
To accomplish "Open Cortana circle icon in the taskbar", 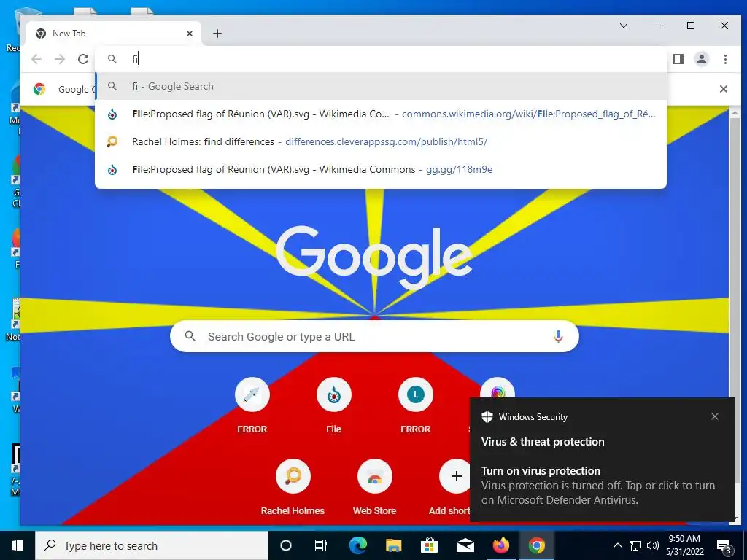I will (285, 545).
